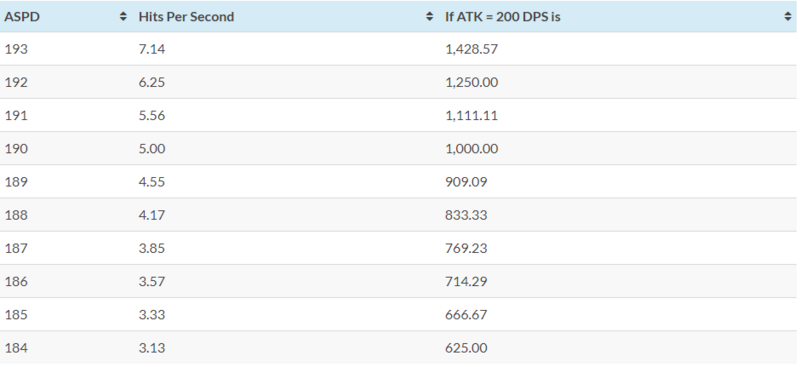Click sort arrows for DPS column

coord(787,17)
